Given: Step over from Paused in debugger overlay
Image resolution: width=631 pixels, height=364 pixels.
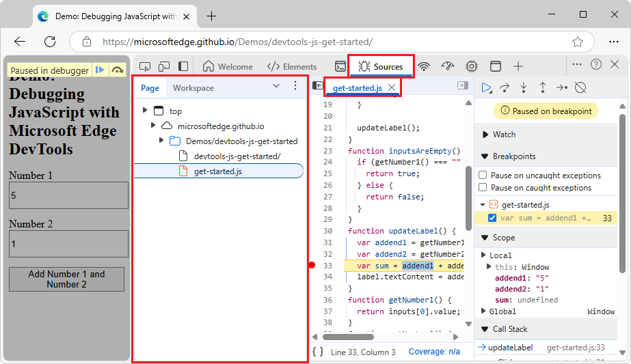Looking at the screenshot, I should point(117,70).
